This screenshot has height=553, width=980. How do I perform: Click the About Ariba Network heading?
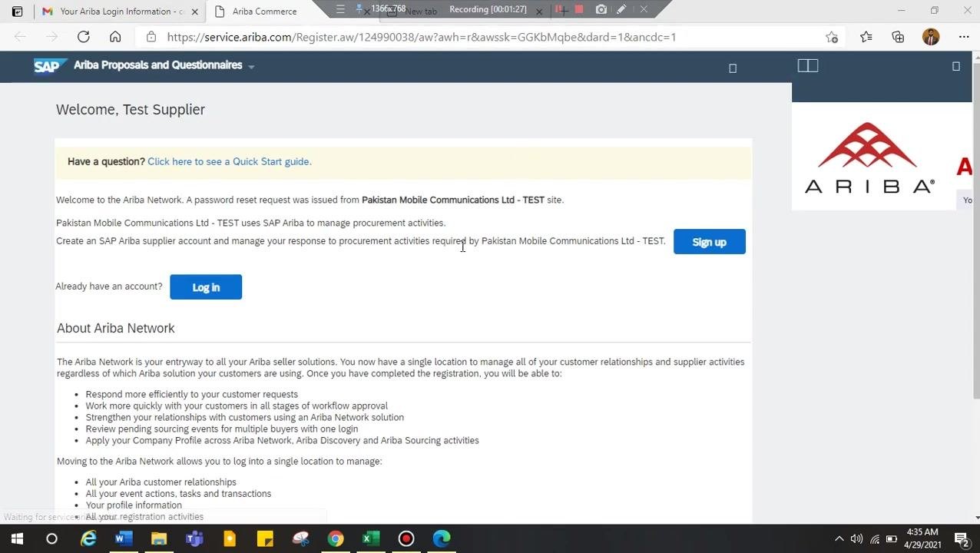116,328
